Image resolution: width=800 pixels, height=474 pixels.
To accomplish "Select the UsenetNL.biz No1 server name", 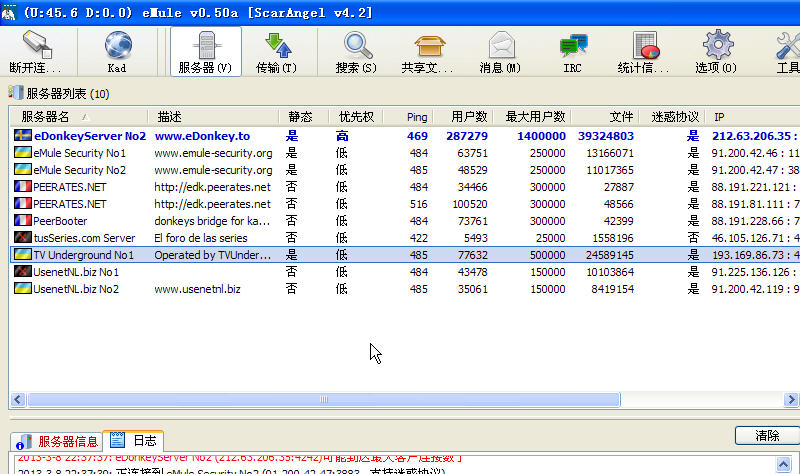I will [x=76, y=272].
